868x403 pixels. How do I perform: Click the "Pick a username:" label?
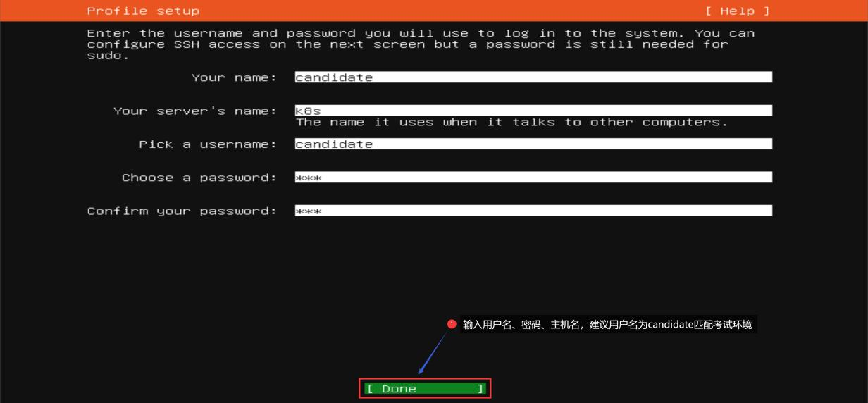coord(209,144)
